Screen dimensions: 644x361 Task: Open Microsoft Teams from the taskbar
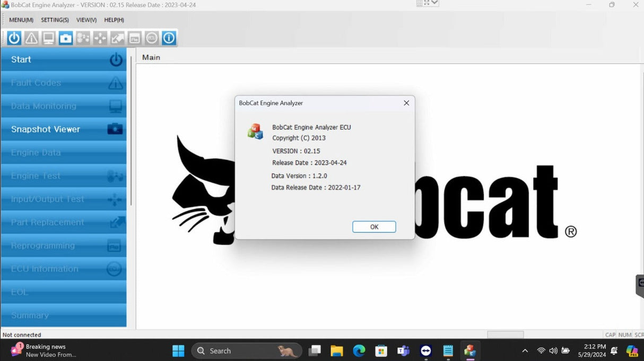click(403, 351)
